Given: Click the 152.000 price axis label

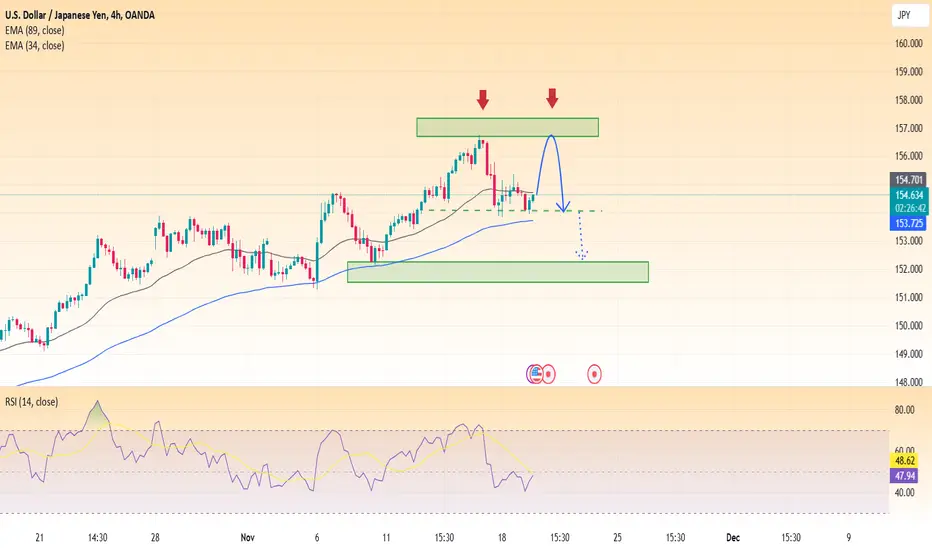Looking at the screenshot, I should 909,269.
